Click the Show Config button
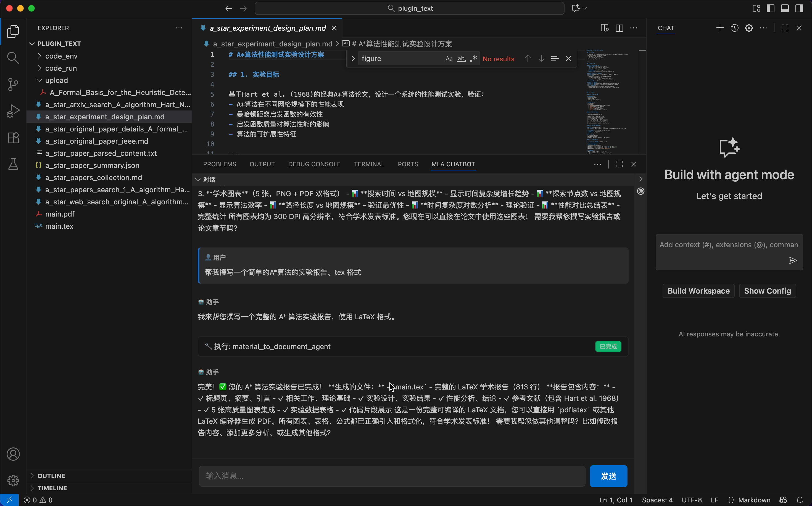 point(768,291)
